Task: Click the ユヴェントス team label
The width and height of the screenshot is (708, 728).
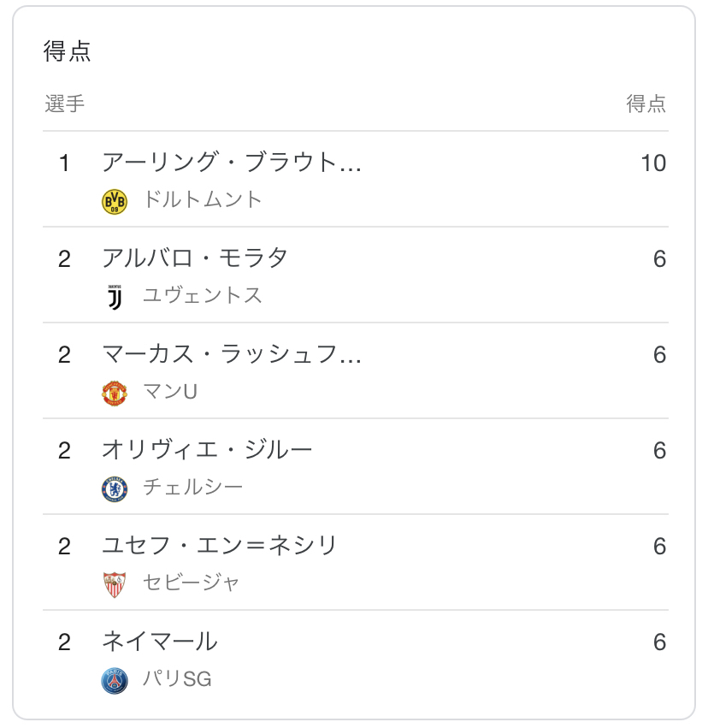Action: pyautogui.click(x=203, y=296)
